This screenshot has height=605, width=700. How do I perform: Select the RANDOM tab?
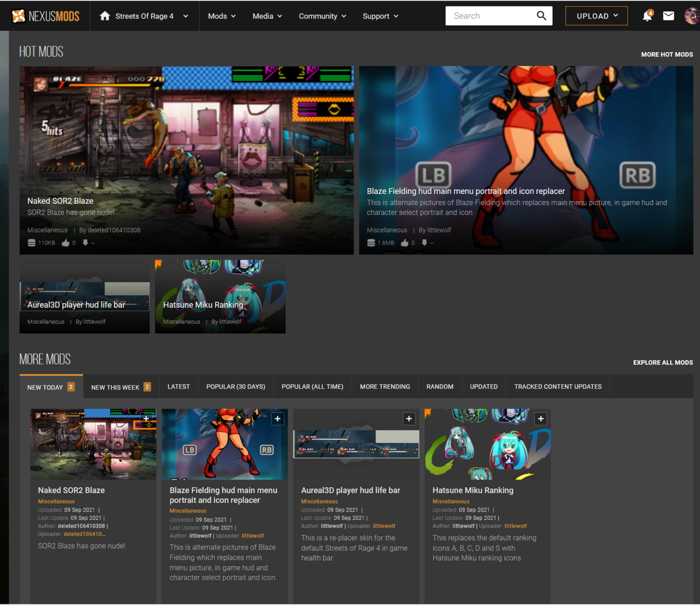pos(440,387)
